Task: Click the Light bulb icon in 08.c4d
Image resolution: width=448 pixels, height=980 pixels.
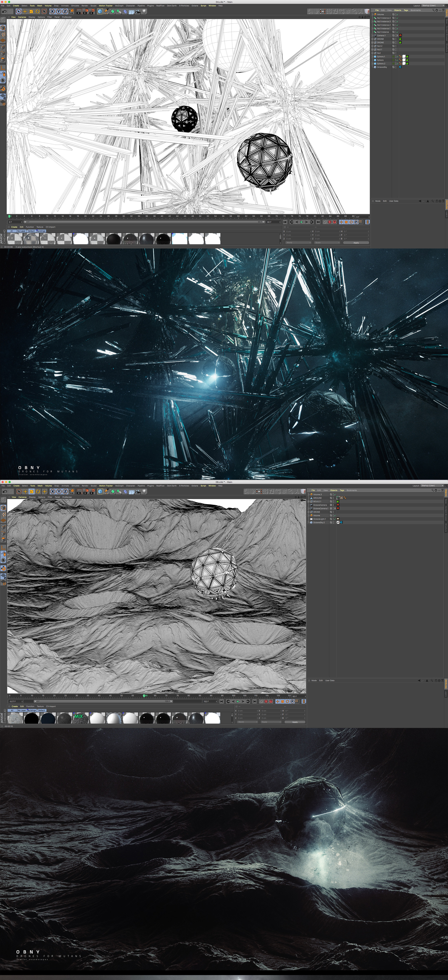Action: click(x=144, y=492)
